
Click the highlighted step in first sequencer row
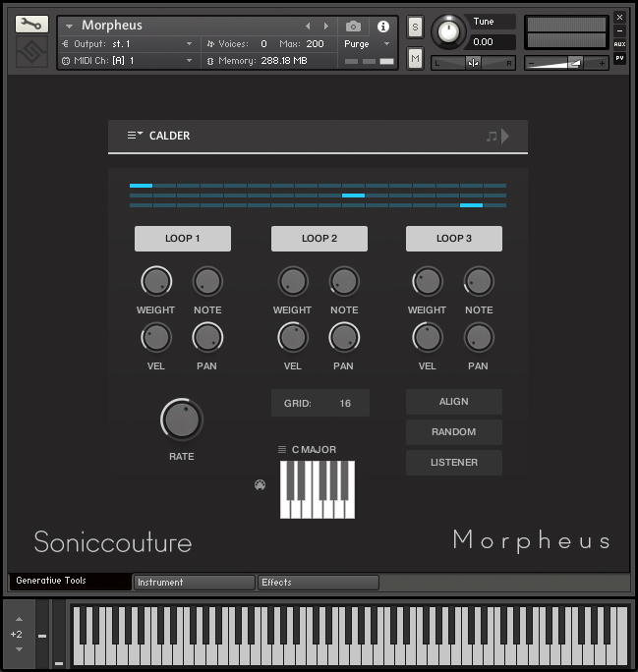click(x=141, y=186)
